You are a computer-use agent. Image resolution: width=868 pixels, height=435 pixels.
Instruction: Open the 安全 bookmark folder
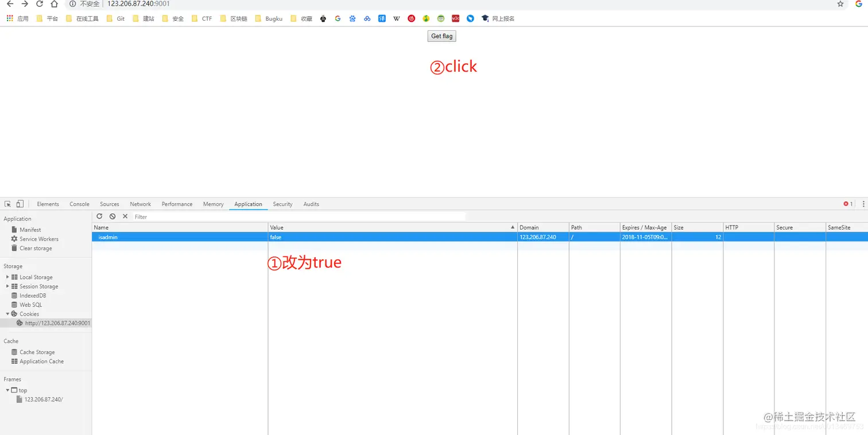pyautogui.click(x=173, y=18)
